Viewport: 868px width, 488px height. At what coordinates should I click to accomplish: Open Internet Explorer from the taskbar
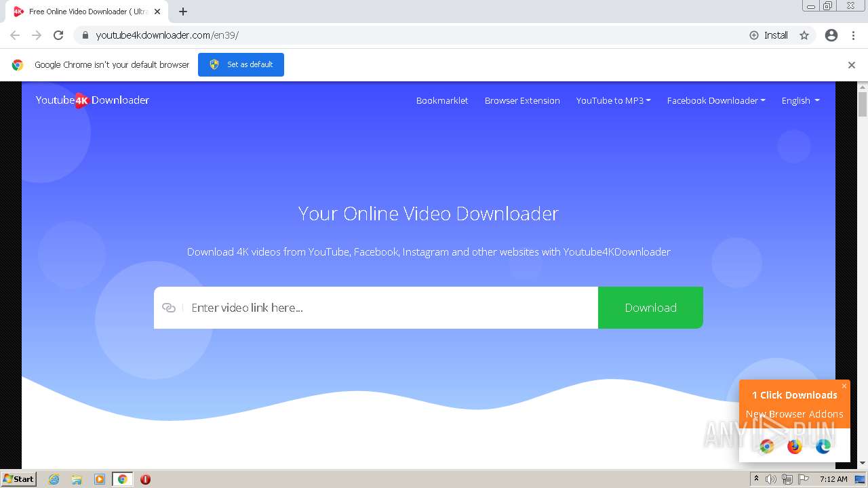tap(54, 479)
